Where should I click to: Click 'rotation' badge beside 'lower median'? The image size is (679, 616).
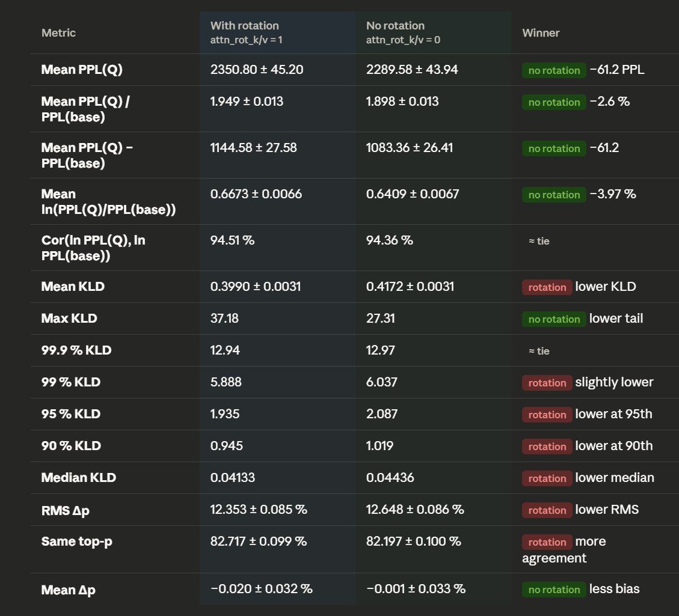tap(547, 478)
